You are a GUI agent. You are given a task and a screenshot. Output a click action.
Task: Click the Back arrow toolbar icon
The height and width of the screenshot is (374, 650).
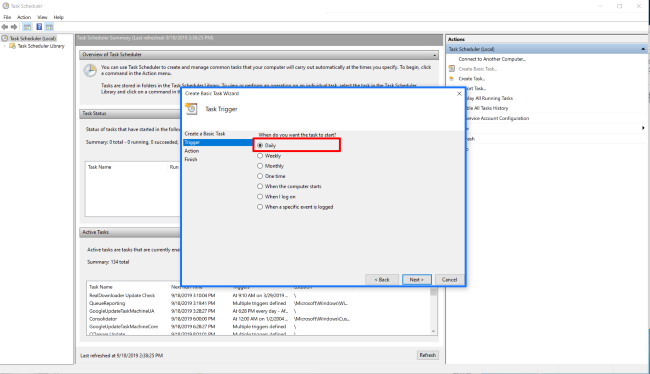(x=5, y=27)
